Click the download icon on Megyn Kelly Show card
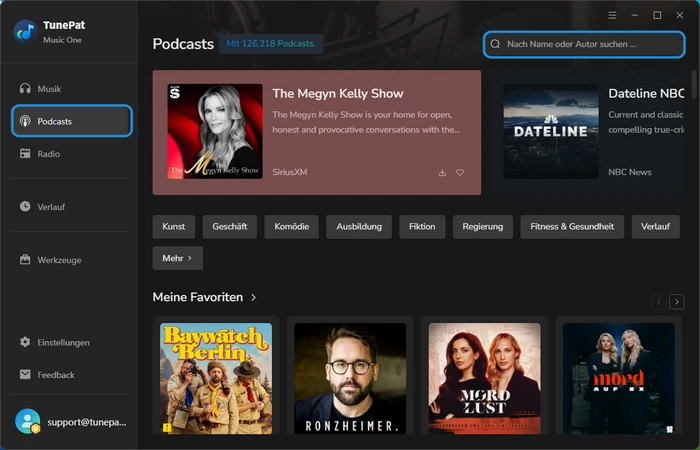Screen dimensions: 700x450 [442, 172]
